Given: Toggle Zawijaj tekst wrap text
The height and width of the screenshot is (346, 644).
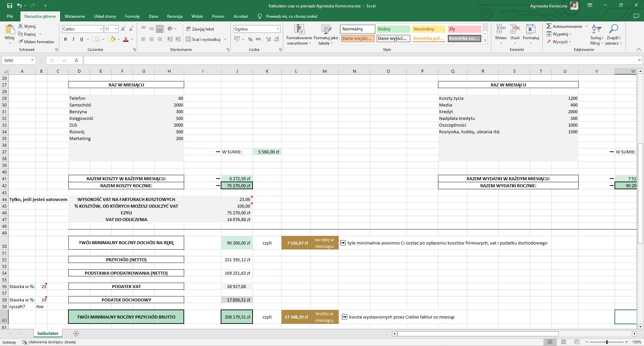Looking at the screenshot, I should (x=200, y=29).
